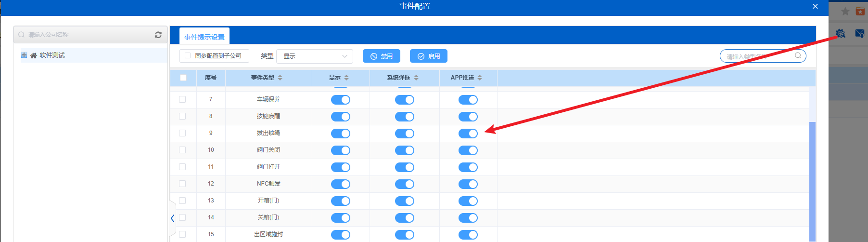This screenshot has height=242, width=868.
Task: Click the 启用 button
Action: [x=428, y=56]
